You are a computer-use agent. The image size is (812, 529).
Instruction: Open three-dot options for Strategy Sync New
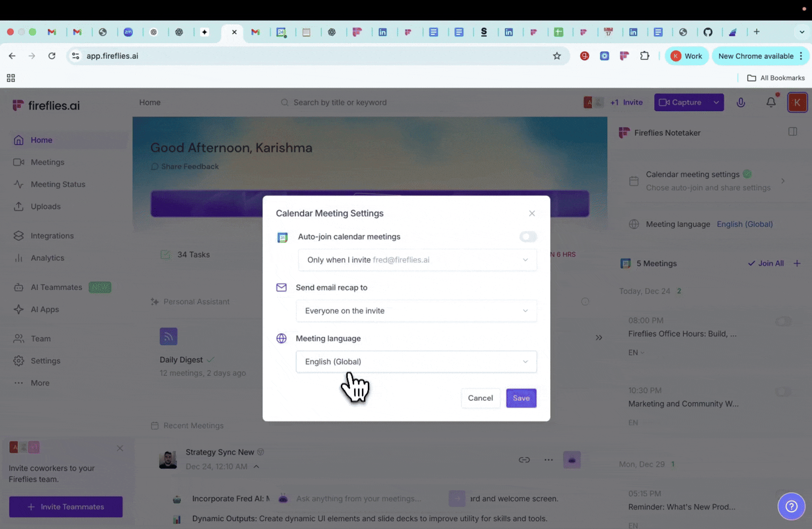pos(549,460)
